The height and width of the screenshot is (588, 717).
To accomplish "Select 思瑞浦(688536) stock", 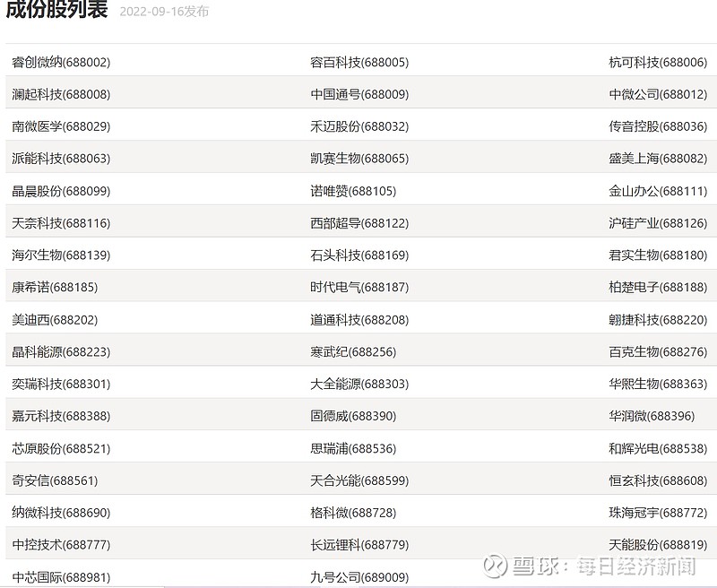I will pyautogui.click(x=353, y=448).
